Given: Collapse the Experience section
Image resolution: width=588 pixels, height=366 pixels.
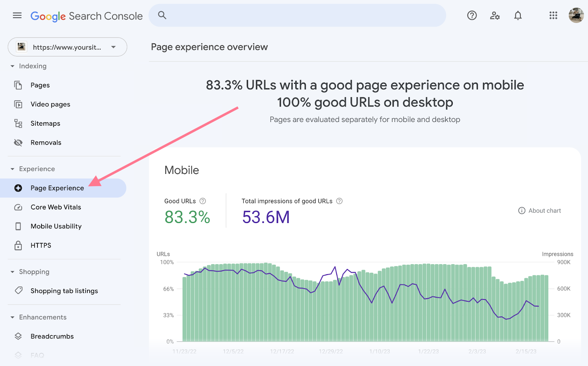Looking at the screenshot, I should pos(13,169).
